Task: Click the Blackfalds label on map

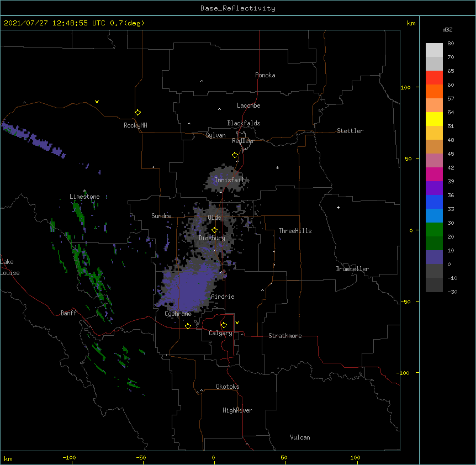Action: click(244, 123)
